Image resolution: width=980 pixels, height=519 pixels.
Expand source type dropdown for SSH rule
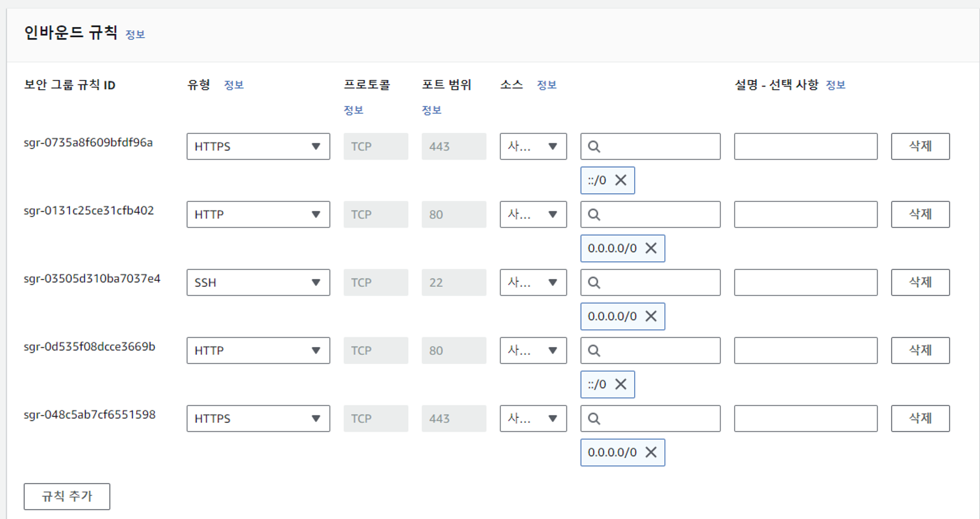533,283
